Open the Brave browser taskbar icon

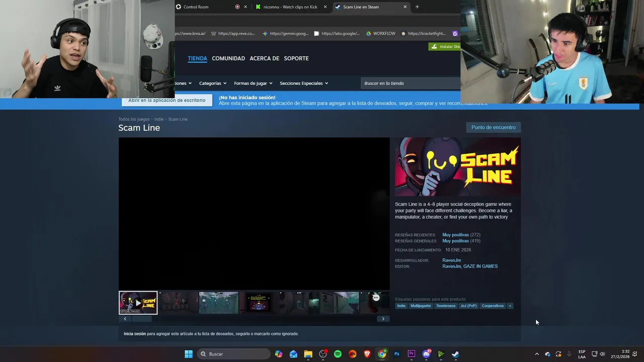367,354
